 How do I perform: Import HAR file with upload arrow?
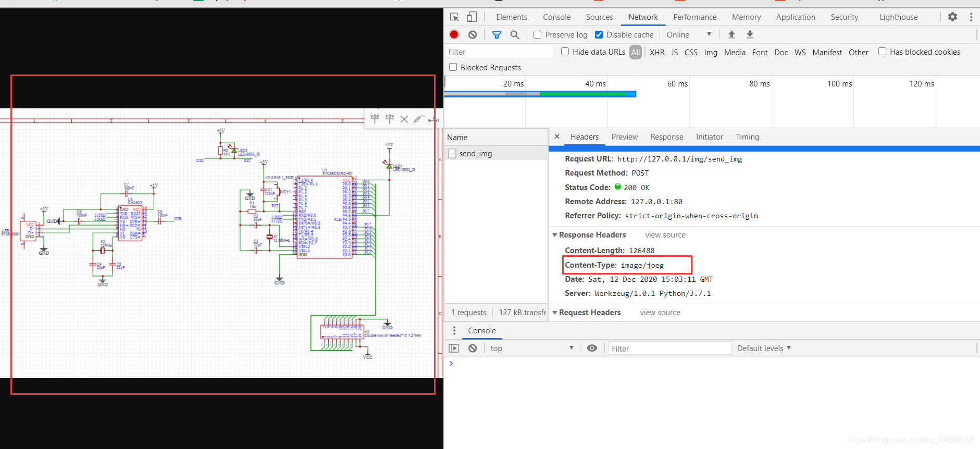731,34
